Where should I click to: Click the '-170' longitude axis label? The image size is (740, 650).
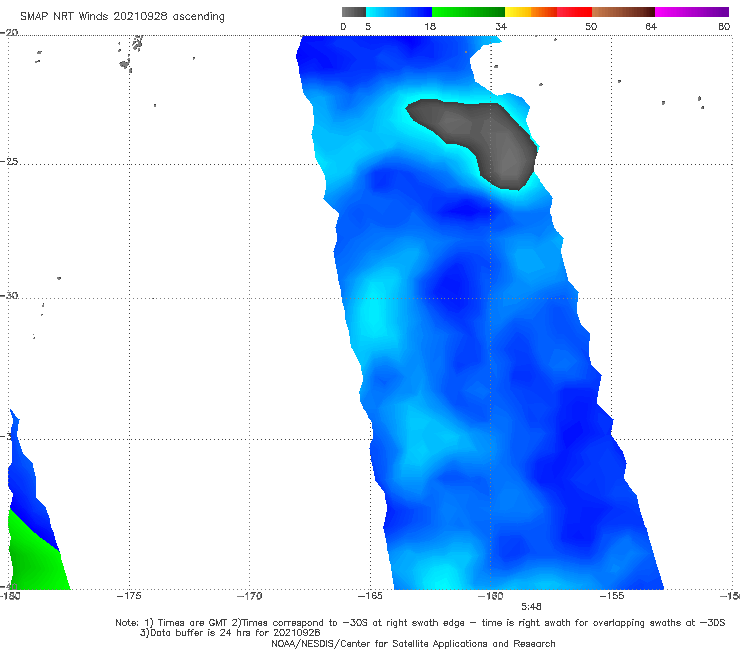249,596
